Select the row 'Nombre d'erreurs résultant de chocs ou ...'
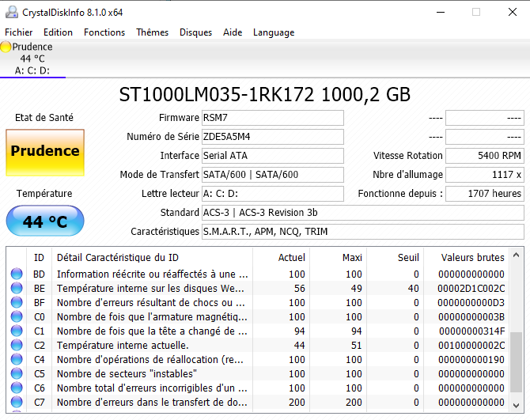 point(258,302)
